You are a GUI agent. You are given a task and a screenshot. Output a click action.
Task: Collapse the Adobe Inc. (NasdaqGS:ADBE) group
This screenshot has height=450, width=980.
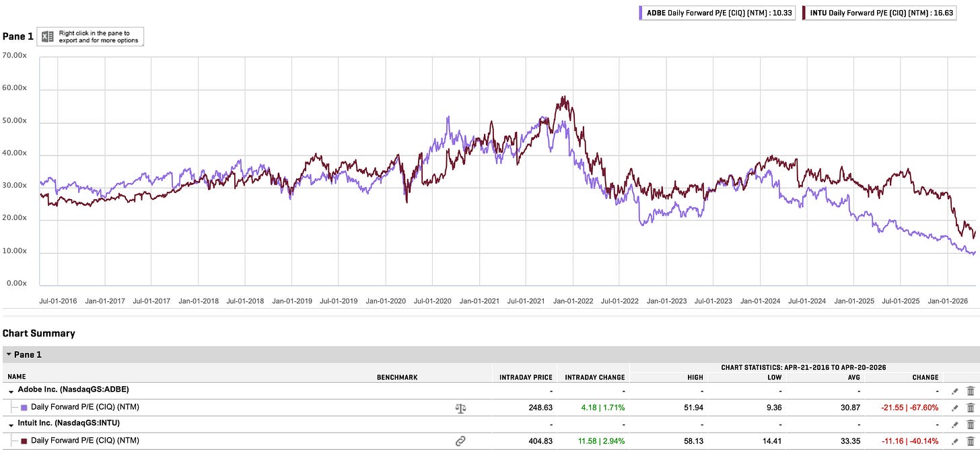tap(11, 390)
